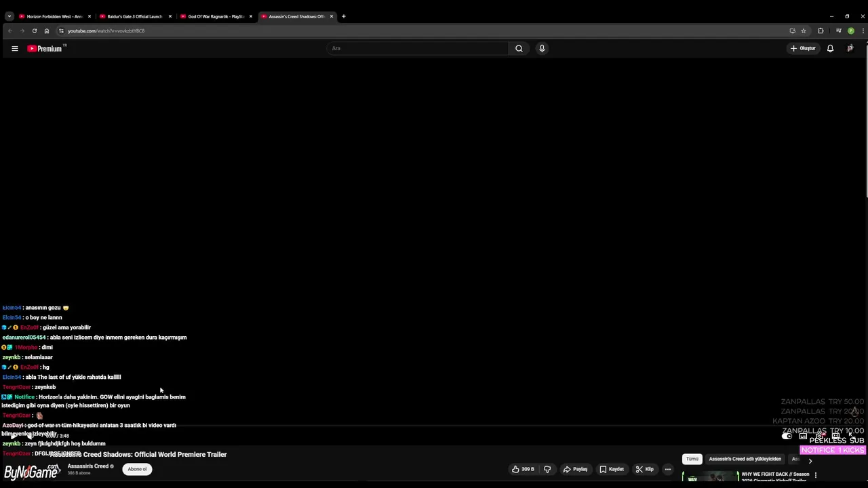Click the search magnifier button

tap(519, 48)
